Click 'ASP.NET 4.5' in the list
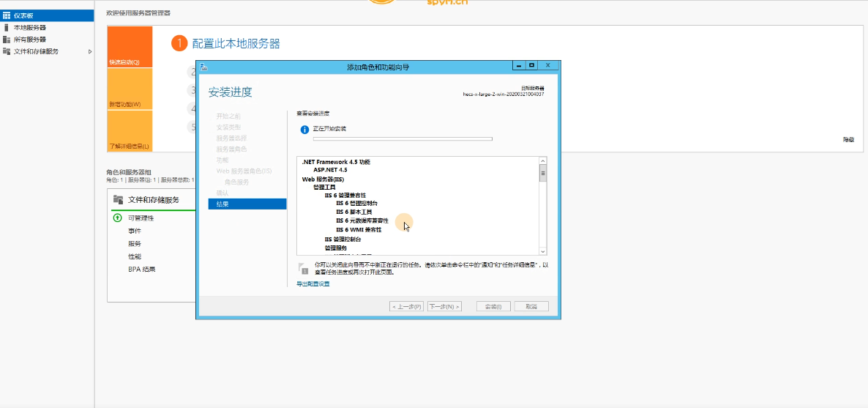868x408 pixels. 330,170
